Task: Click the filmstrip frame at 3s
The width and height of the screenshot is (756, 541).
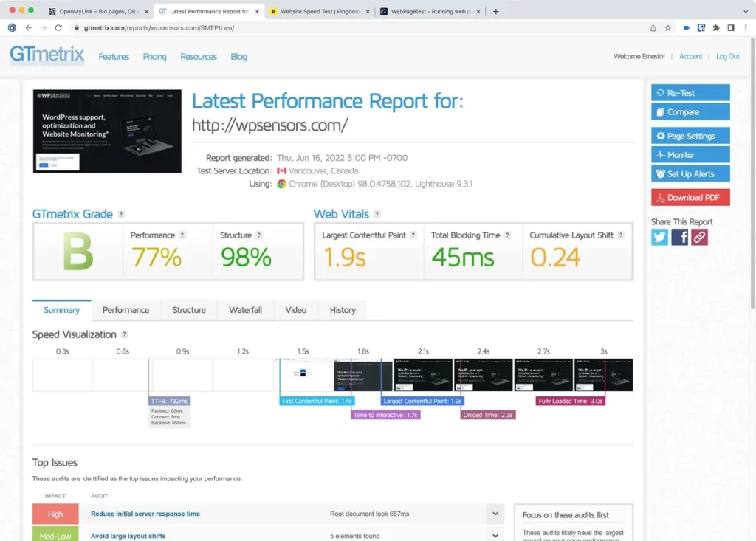Action: (603, 375)
